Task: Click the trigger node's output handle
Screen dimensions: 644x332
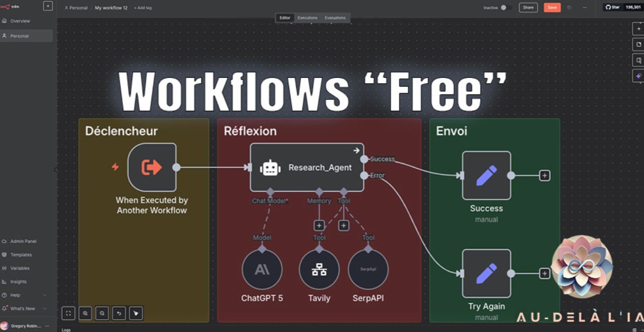Action: click(176, 167)
